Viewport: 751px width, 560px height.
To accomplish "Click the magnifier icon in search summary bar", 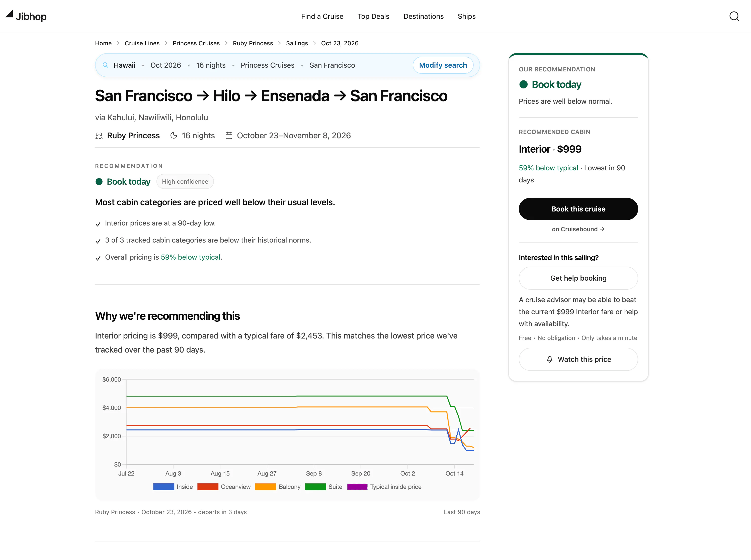I will (x=106, y=65).
